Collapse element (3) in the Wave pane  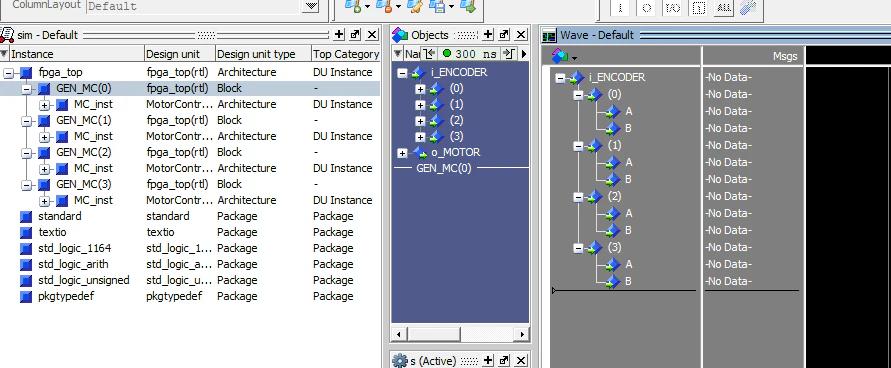pyautogui.click(x=578, y=248)
